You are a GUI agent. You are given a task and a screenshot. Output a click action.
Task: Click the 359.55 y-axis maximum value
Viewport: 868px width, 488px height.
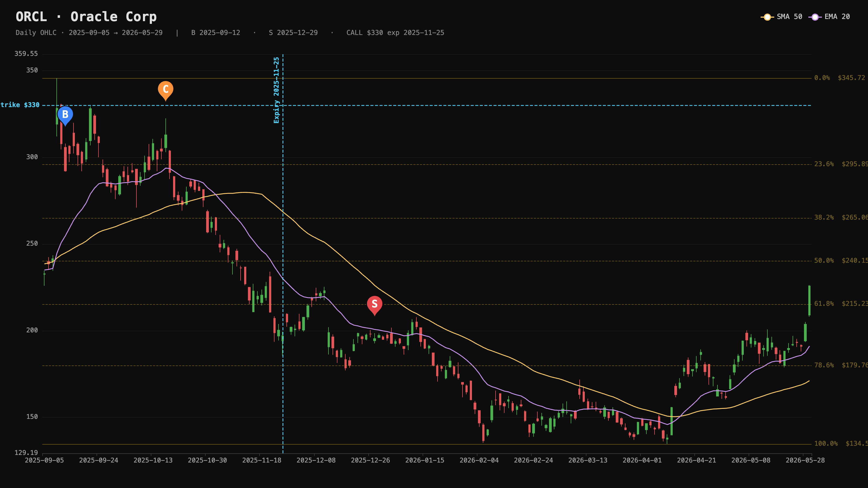(26, 54)
